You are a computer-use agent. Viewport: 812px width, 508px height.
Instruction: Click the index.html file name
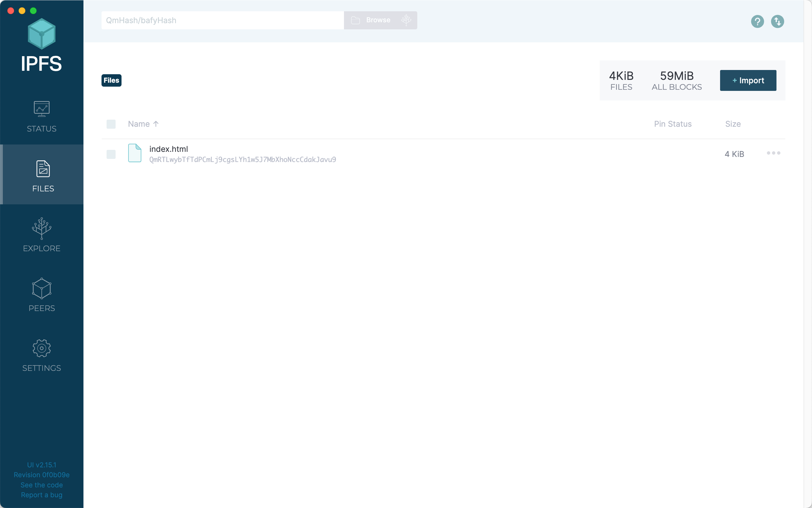[168, 149]
